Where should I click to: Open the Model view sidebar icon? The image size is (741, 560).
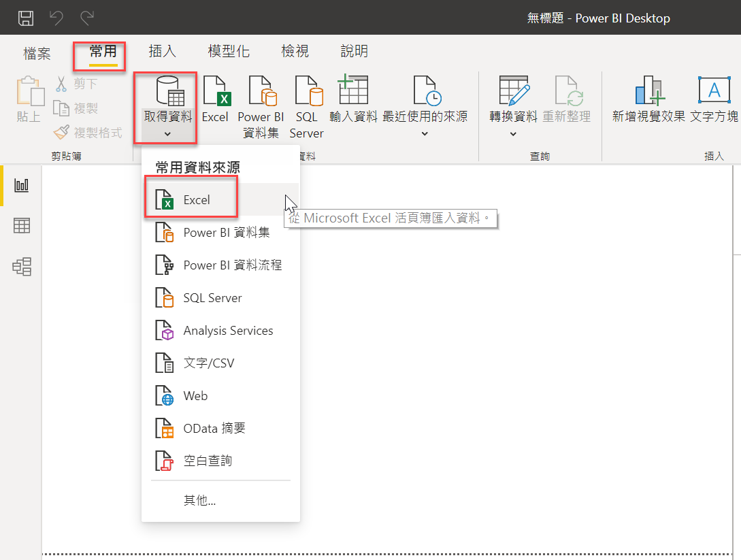[22, 267]
